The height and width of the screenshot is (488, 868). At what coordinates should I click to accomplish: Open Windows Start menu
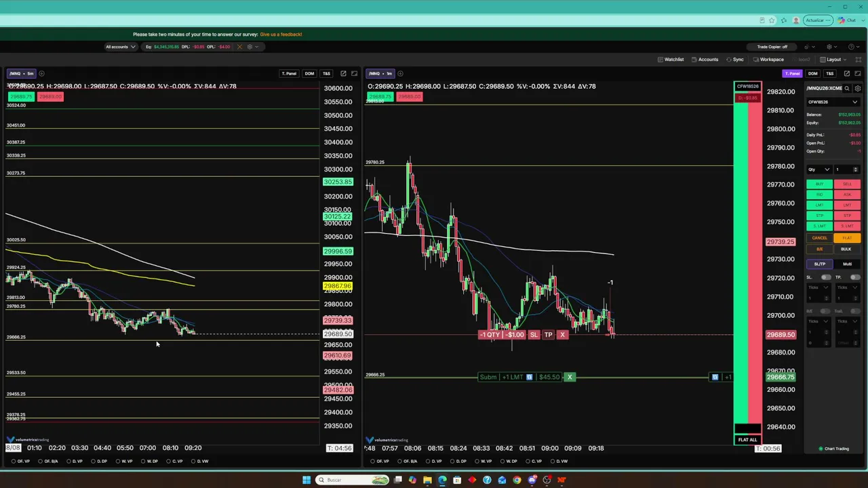(x=307, y=480)
